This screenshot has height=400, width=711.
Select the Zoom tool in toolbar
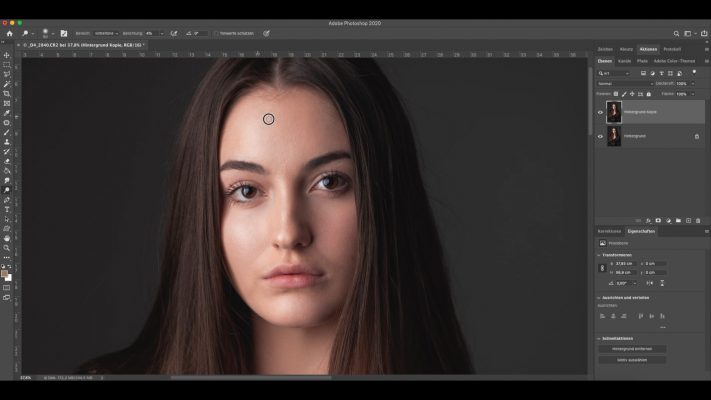pyautogui.click(x=7, y=247)
